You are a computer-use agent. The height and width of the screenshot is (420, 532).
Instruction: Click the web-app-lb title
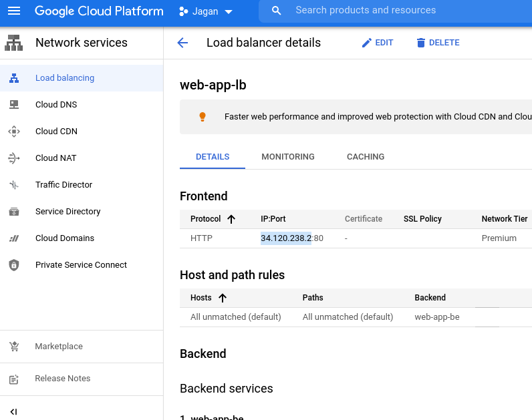(x=213, y=85)
